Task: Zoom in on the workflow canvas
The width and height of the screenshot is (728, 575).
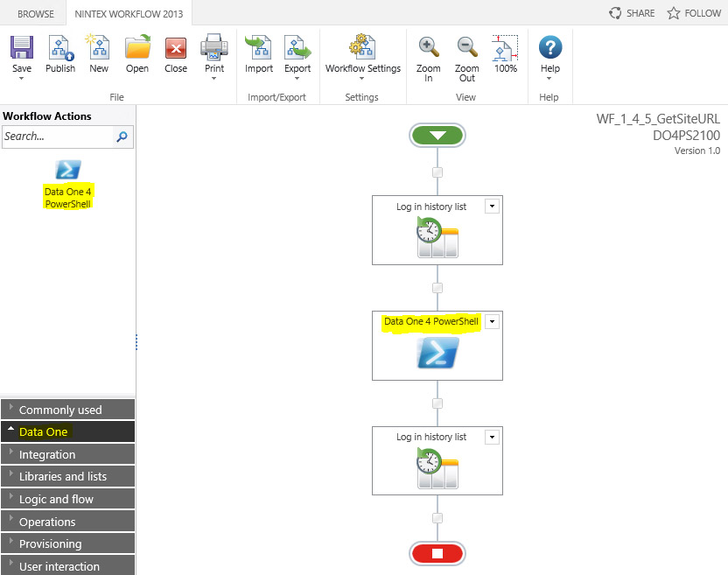Action: pyautogui.click(x=428, y=51)
